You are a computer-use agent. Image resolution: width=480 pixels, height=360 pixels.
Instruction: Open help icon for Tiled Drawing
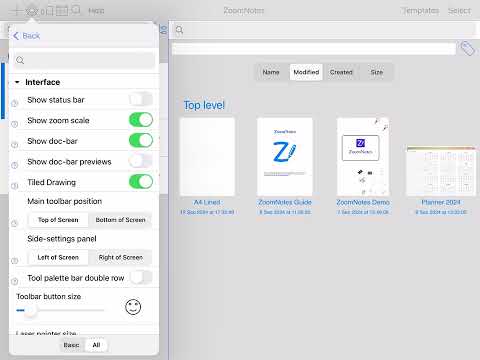(14, 186)
